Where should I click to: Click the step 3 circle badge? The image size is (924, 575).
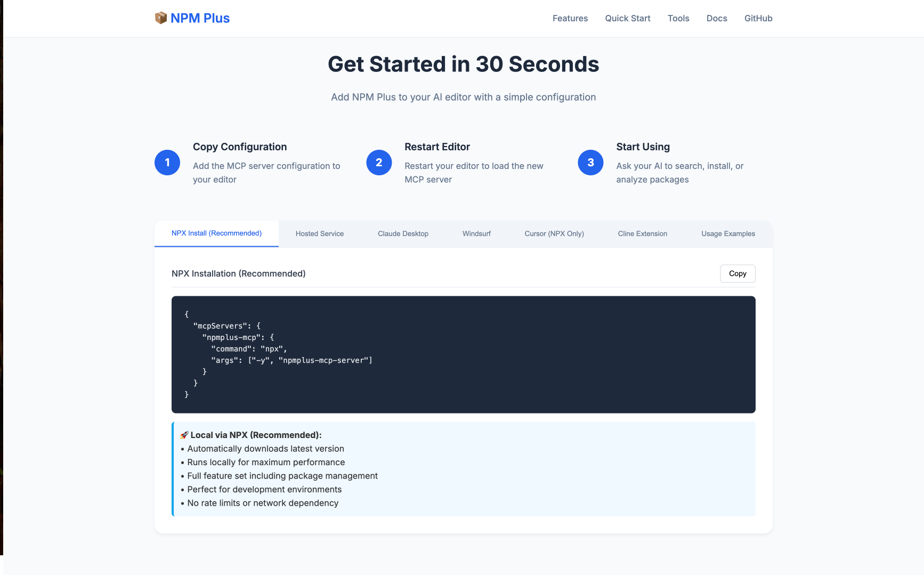590,163
